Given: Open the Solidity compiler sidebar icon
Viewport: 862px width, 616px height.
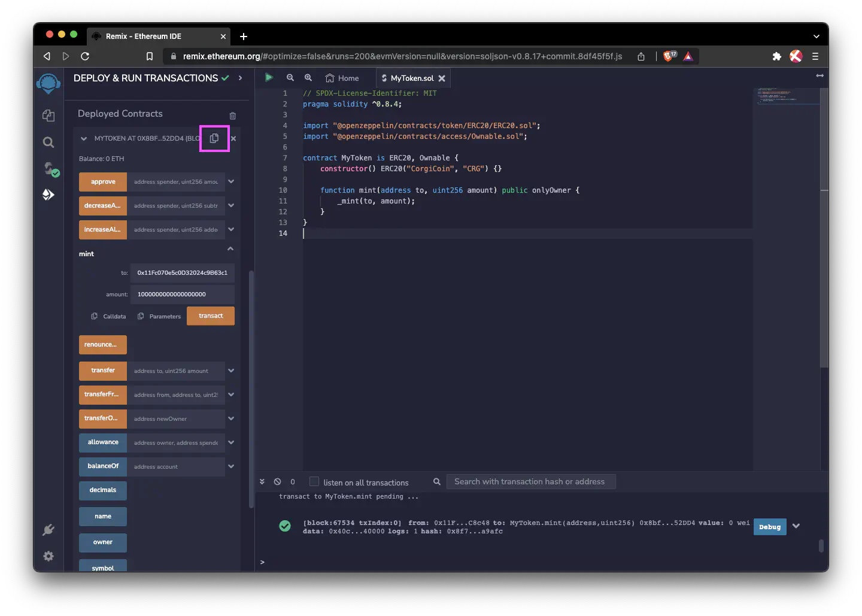Looking at the screenshot, I should tap(50, 169).
